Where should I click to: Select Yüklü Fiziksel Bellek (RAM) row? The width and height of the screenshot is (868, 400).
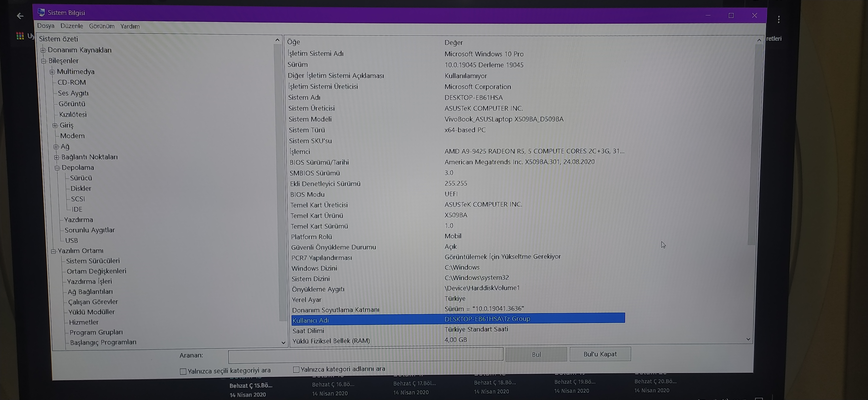(x=458, y=340)
